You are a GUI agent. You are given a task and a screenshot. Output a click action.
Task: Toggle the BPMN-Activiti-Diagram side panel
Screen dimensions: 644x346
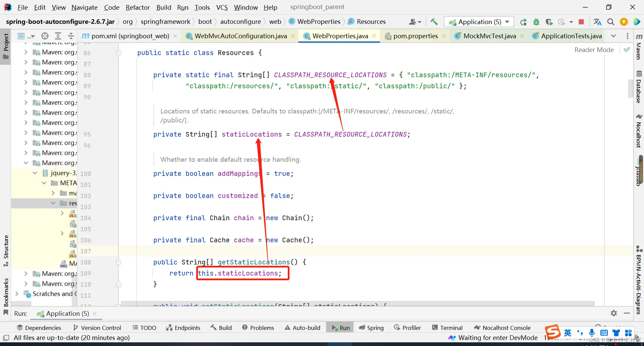(639, 280)
